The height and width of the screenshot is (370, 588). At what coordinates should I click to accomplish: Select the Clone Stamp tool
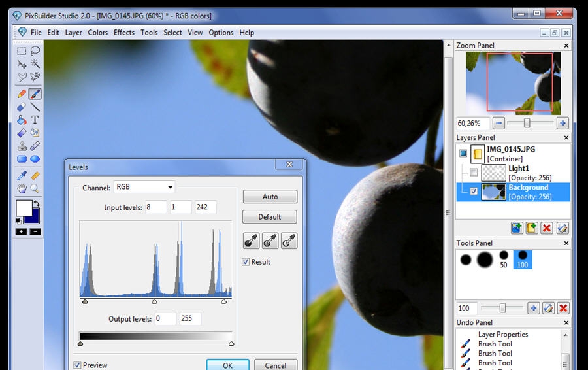coord(22,146)
